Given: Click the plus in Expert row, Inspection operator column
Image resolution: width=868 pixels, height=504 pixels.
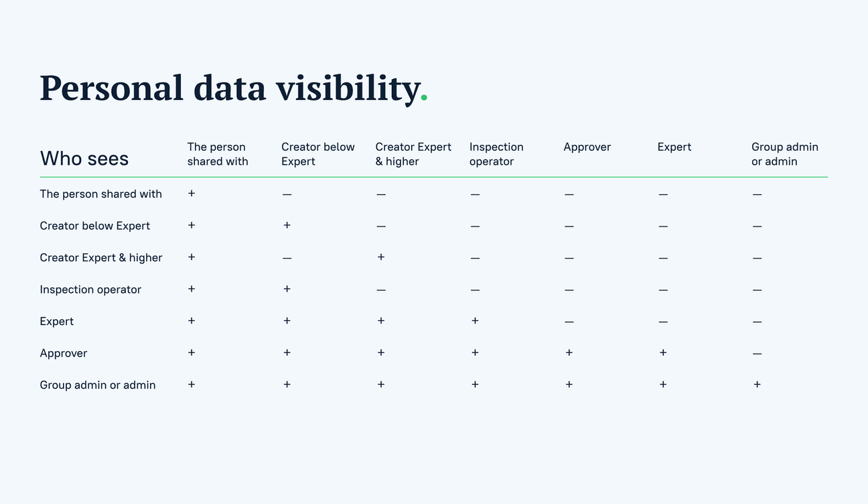Looking at the screenshot, I should (475, 321).
